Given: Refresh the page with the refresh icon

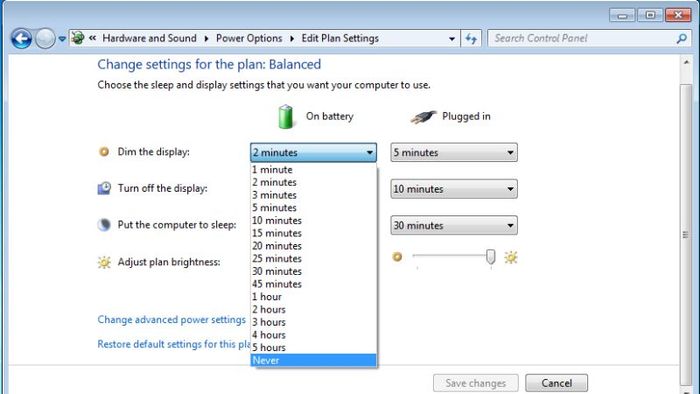Looking at the screenshot, I should (x=471, y=38).
